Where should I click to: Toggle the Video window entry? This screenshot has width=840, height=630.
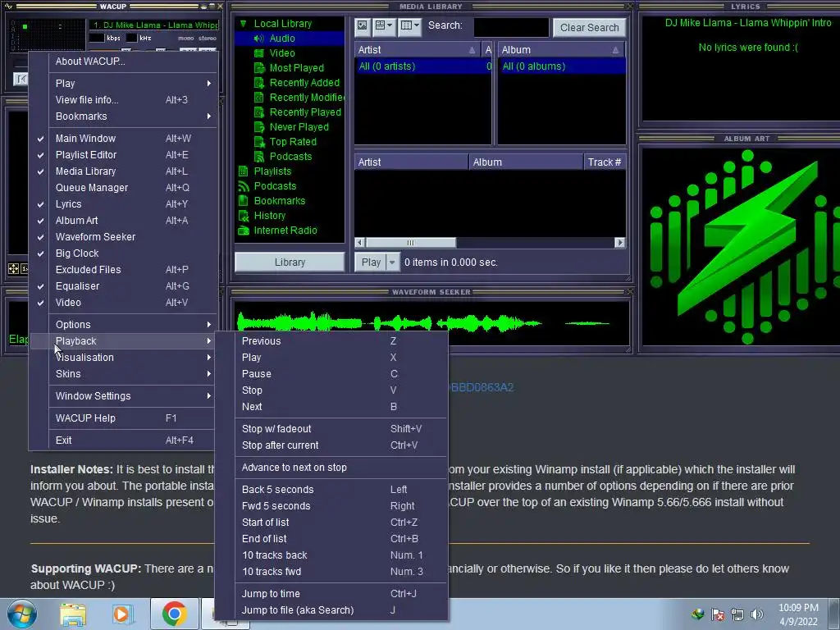(124, 303)
